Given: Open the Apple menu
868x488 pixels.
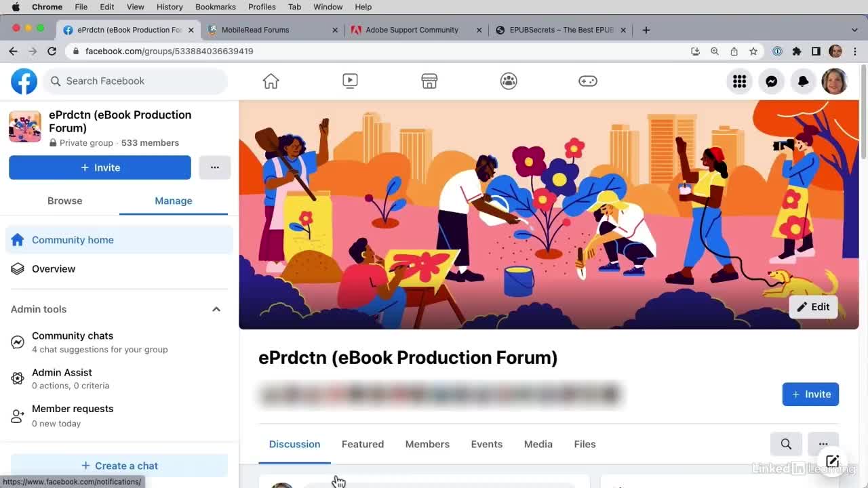Looking at the screenshot, I should click(15, 7).
